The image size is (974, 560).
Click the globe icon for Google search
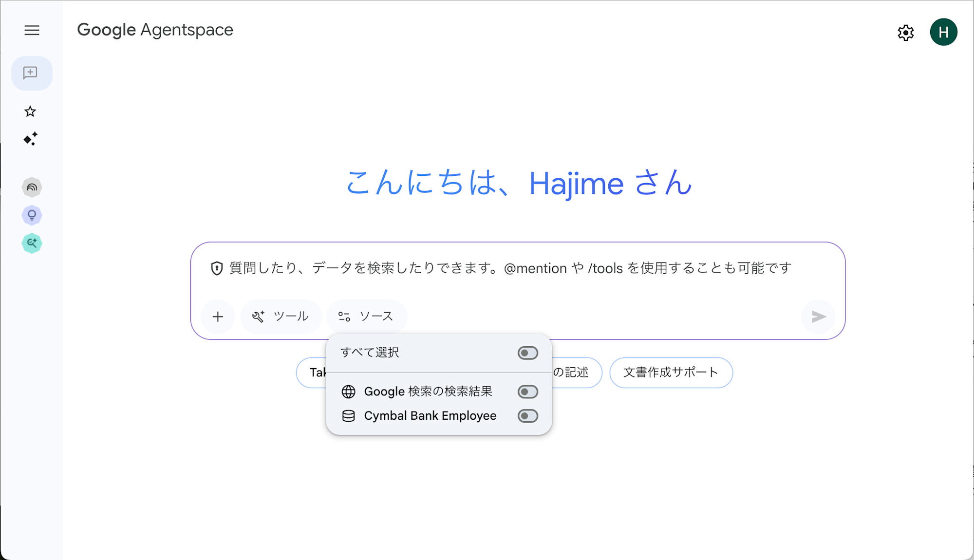(x=348, y=392)
